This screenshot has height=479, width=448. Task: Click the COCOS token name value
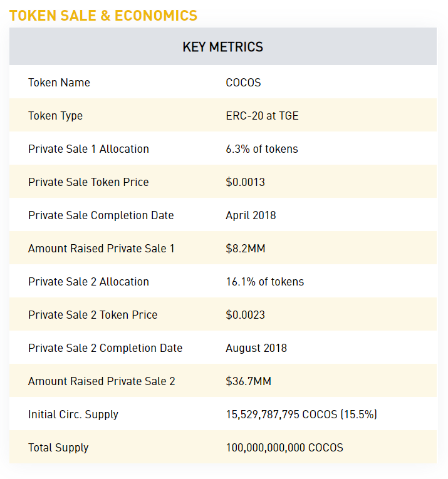243,83
